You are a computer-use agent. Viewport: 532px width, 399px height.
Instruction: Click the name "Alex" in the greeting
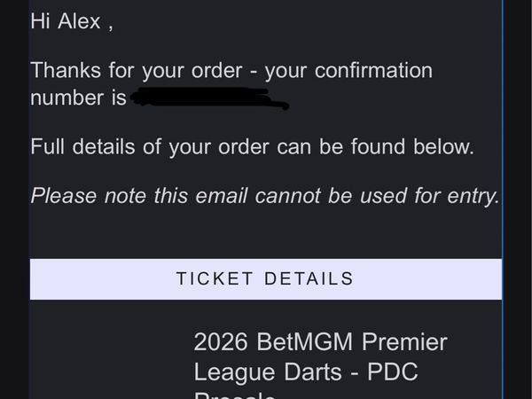tap(80, 22)
